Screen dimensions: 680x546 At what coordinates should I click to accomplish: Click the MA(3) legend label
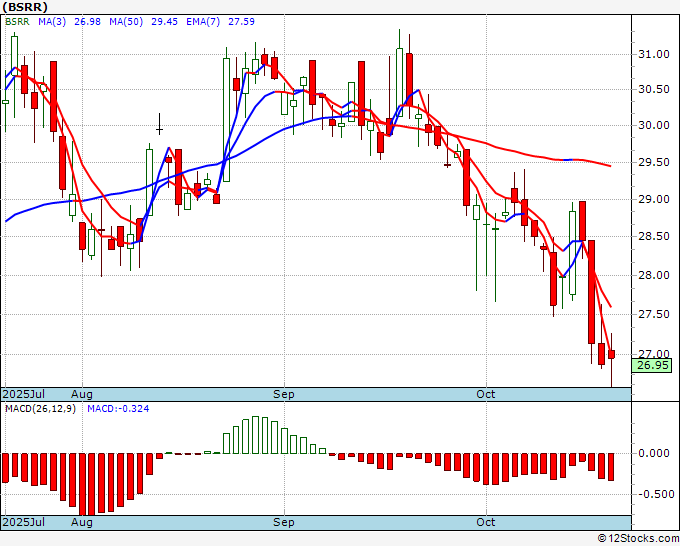tap(52, 21)
